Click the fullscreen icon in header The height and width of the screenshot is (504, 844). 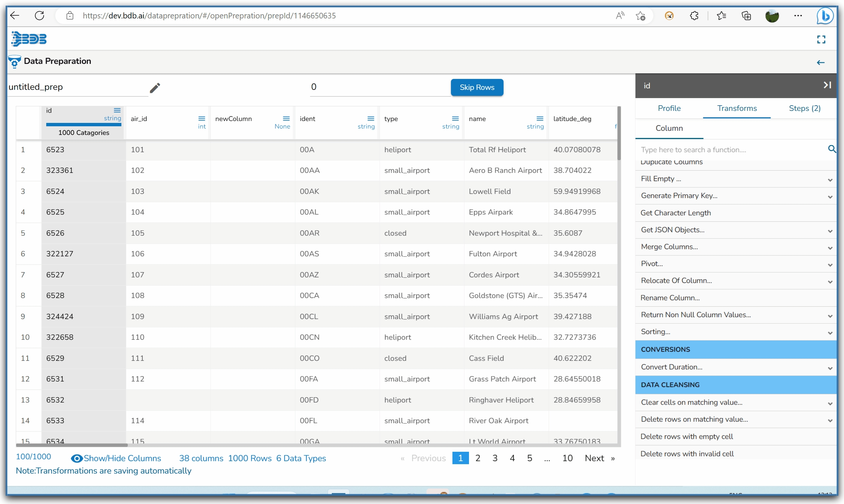[821, 39]
